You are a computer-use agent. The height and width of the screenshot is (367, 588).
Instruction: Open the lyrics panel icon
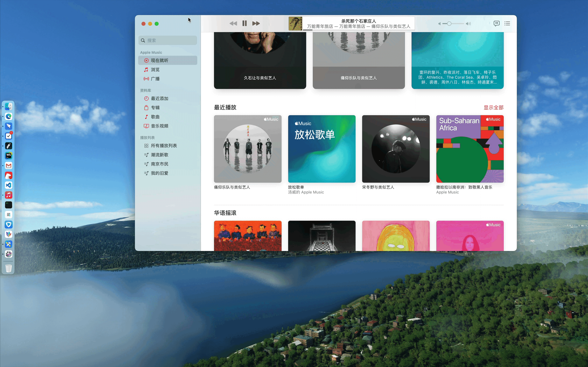[x=496, y=24]
